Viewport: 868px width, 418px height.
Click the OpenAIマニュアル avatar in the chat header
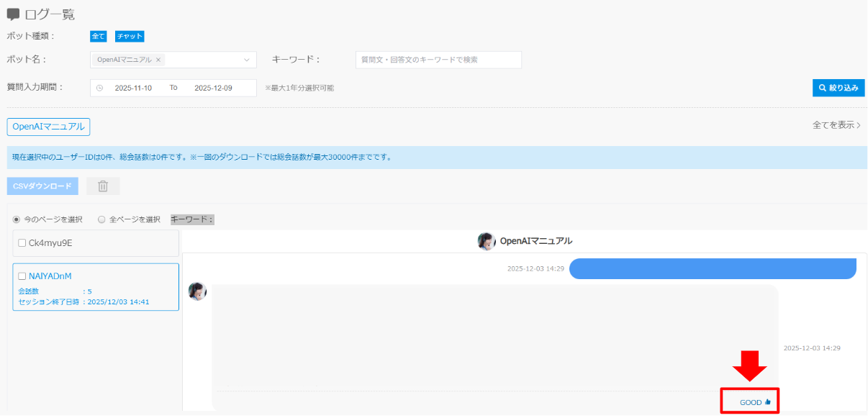coord(487,241)
